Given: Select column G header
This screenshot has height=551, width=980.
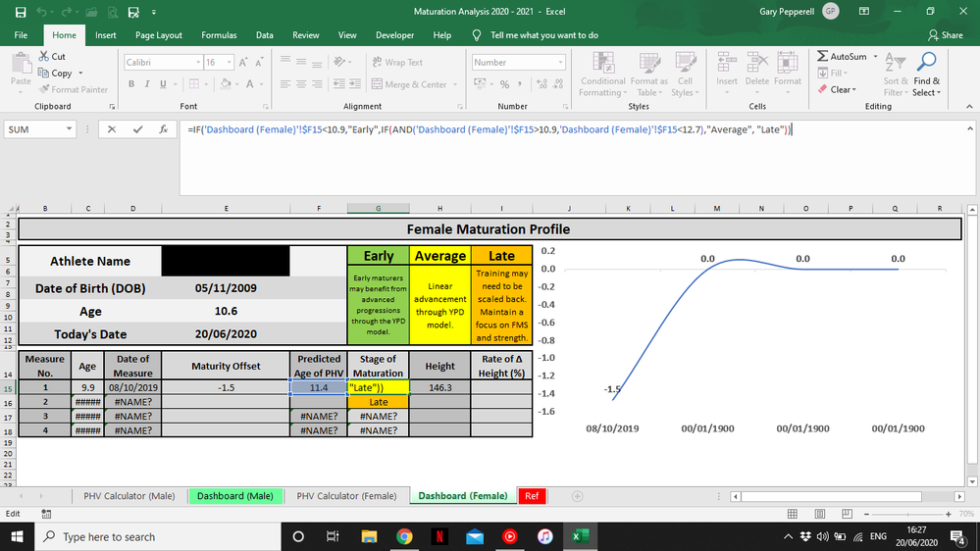Looking at the screenshot, I should pyautogui.click(x=378, y=209).
